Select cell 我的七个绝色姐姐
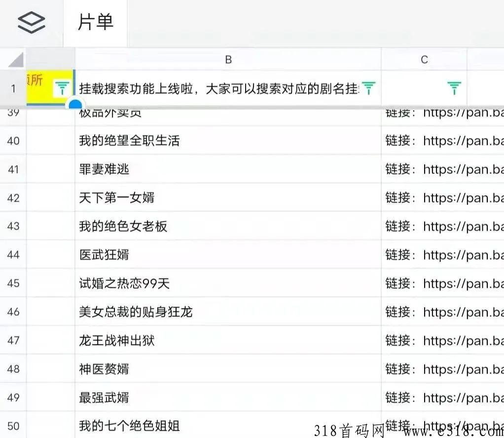 click(228, 426)
